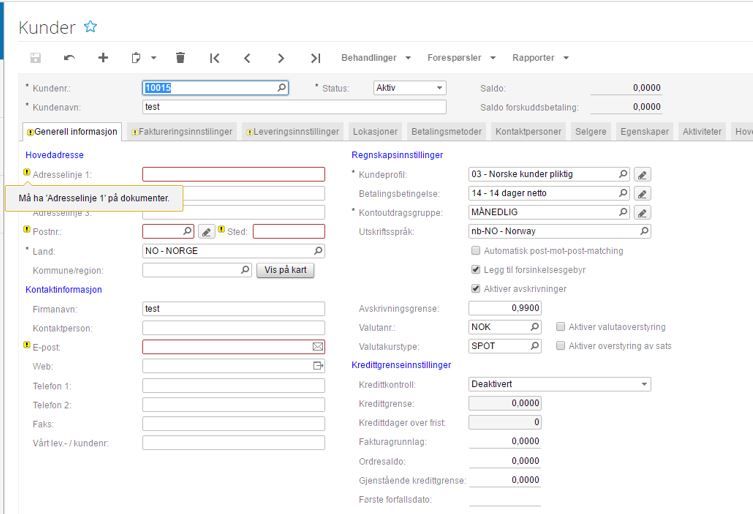Uncheck Aktiver avskrivninger

click(475, 289)
